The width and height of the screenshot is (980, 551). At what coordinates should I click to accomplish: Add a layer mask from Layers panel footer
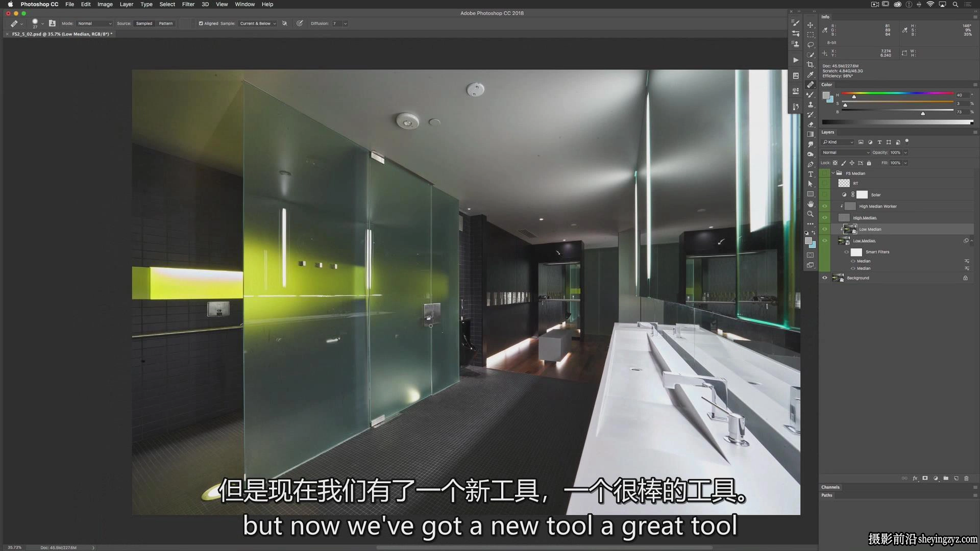point(925,479)
